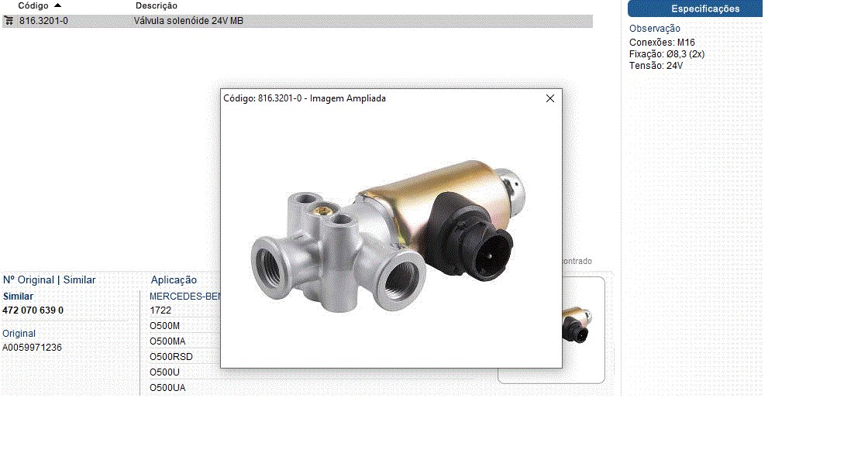The width and height of the screenshot is (868, 463).
Task: Select similar number 472 070 639 0
Action: (33, 310)
